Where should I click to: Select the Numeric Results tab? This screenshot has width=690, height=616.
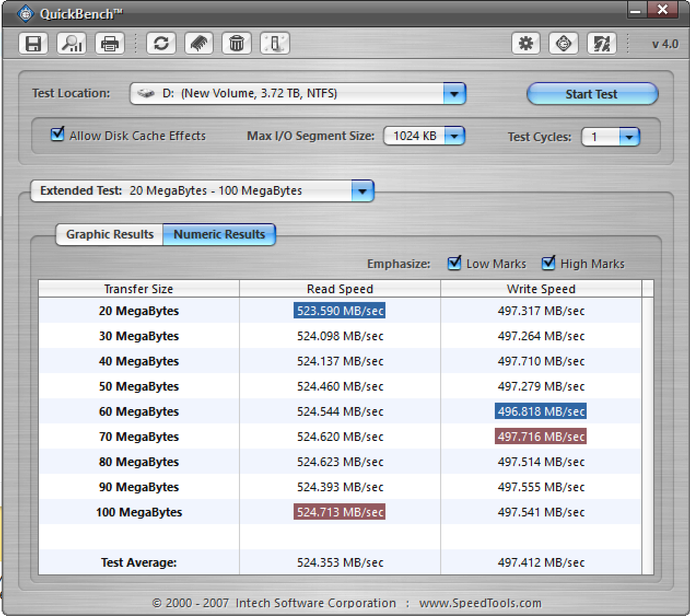coord(219,235)
